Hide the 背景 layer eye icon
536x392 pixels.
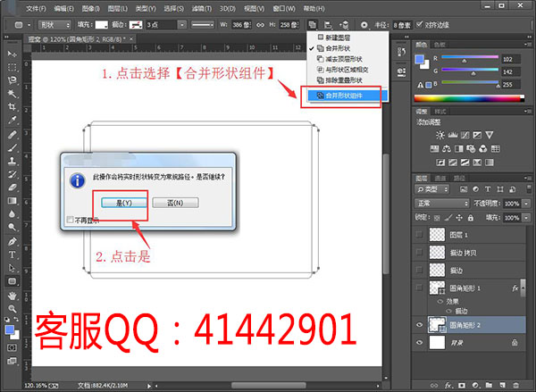tap(420, 343)
